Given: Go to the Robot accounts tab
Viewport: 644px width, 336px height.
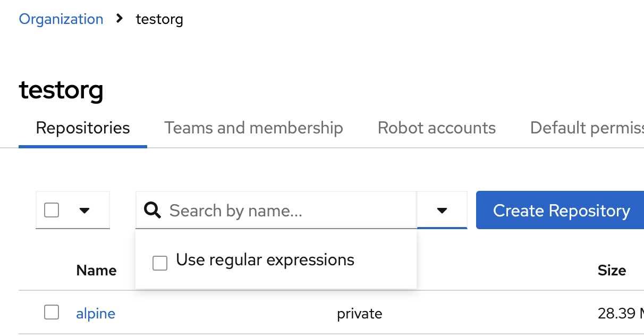Looking at the screenshot, I should [x=436, y=128].
